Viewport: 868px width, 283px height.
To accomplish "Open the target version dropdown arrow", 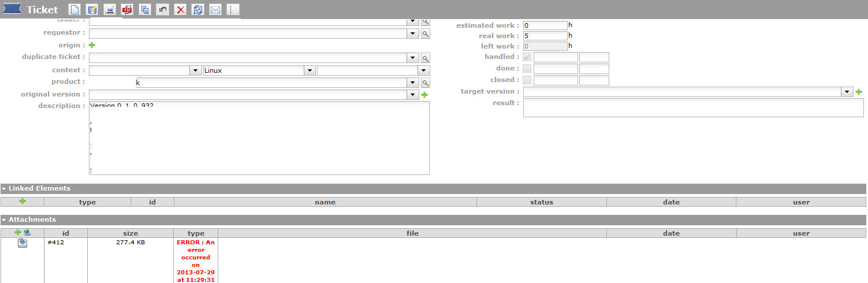I will (x=847, y=92).
